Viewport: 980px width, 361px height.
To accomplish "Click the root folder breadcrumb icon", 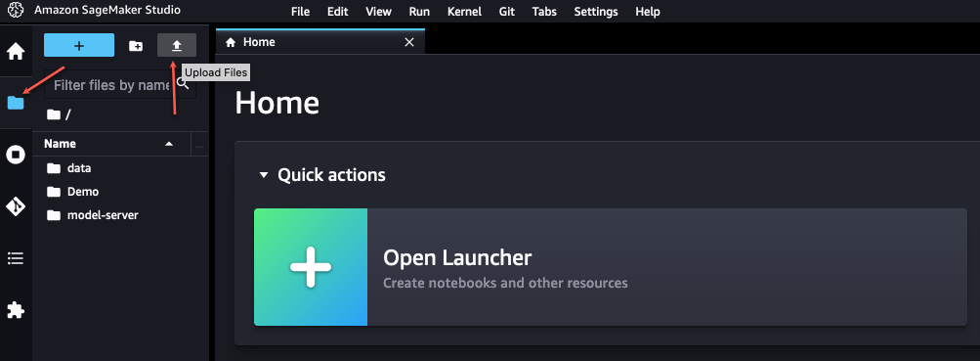I will click(x=54, y=114).
